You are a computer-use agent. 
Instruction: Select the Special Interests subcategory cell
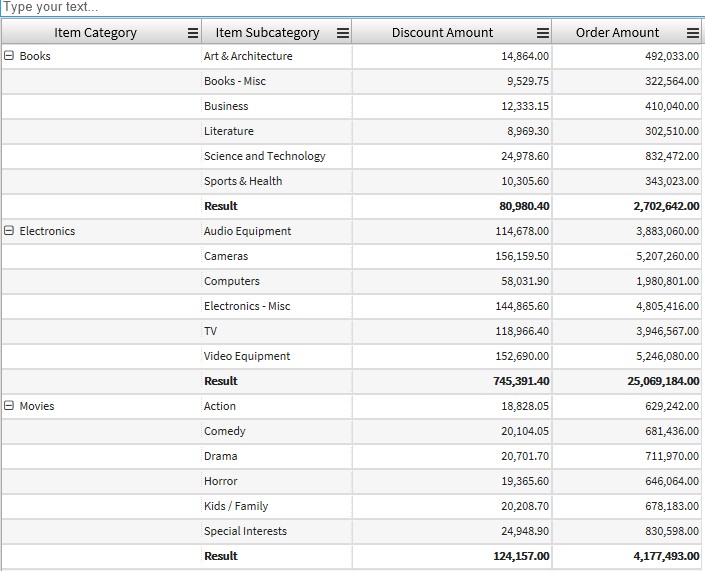[245, 531]
